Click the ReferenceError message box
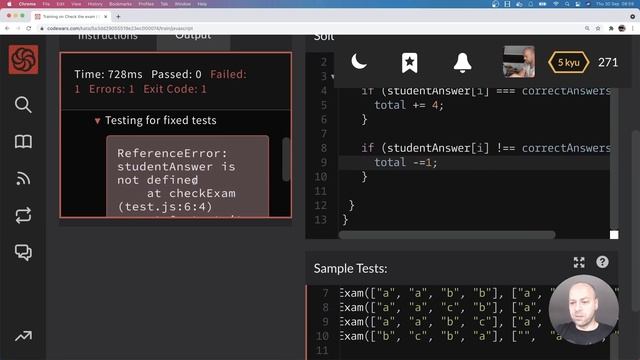 (187, 176)
